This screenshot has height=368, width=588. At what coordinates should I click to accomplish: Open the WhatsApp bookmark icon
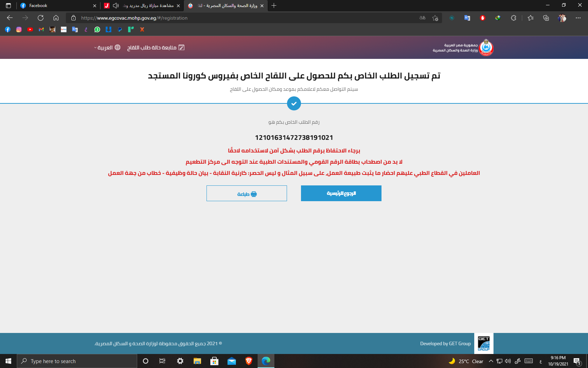click(x=97, y=29)
